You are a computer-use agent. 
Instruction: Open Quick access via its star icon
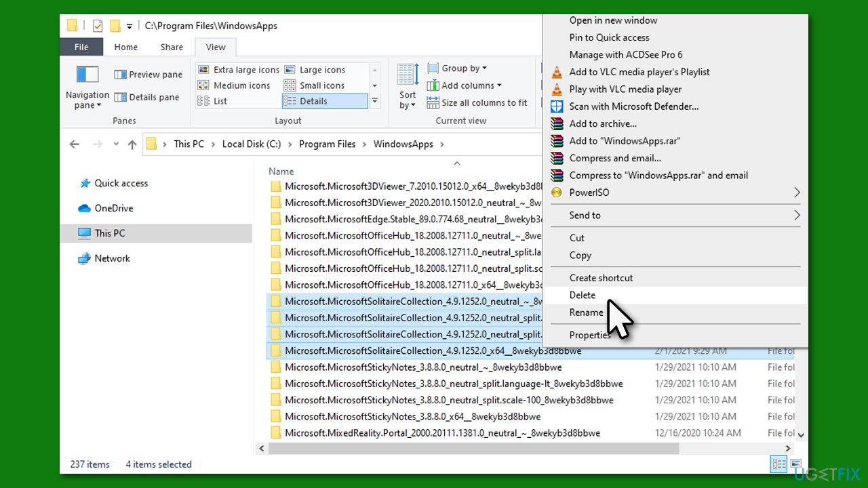point(85,183)
